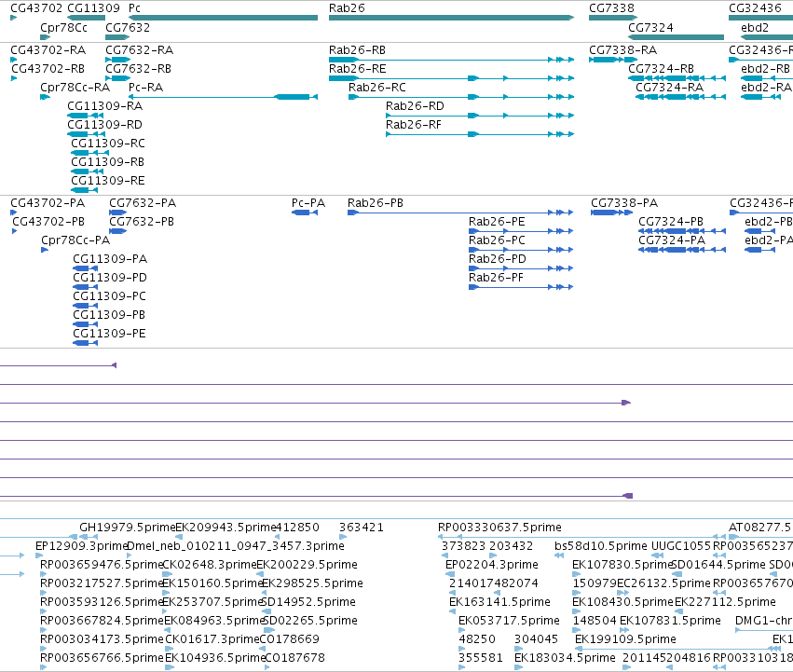This screenshot has height=672, width=793.
Task: Select protein Rab26-PB
Action: [x=460, y=213]
